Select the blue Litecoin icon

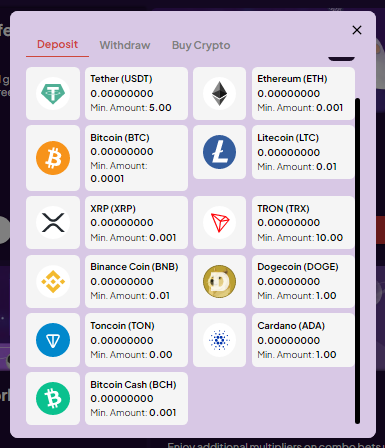(219, 152)
